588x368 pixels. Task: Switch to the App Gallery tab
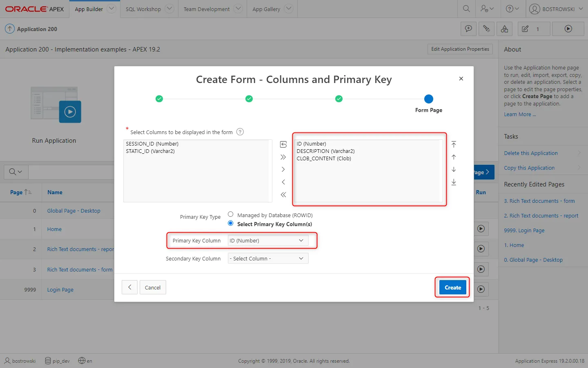point(266,9)
